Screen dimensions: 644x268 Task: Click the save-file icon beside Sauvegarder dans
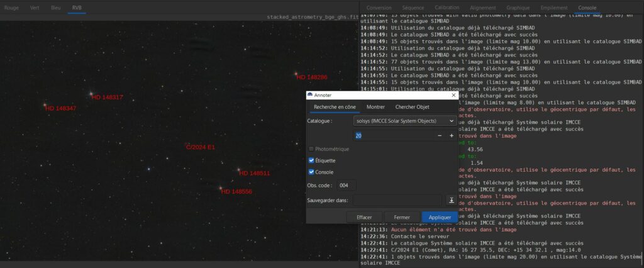[451, 200]
